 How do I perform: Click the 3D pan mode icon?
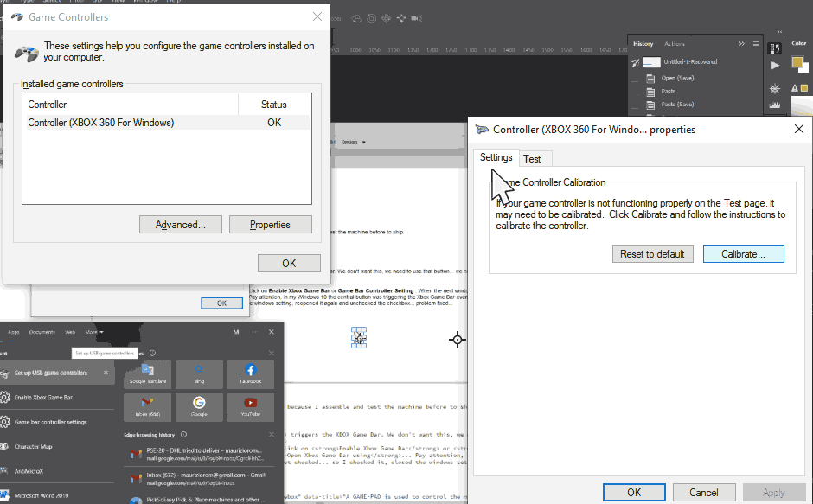[x=386, y=18]
